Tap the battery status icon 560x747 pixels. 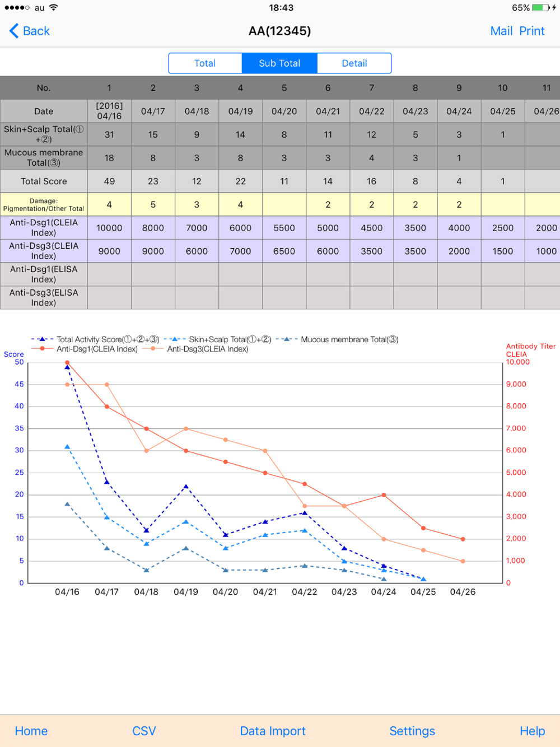[540, 8]
